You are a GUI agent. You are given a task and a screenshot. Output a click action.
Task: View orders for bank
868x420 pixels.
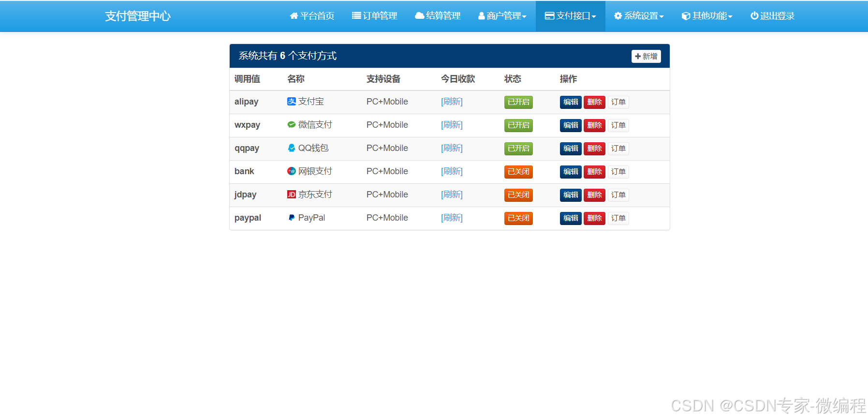click(618, 172)
